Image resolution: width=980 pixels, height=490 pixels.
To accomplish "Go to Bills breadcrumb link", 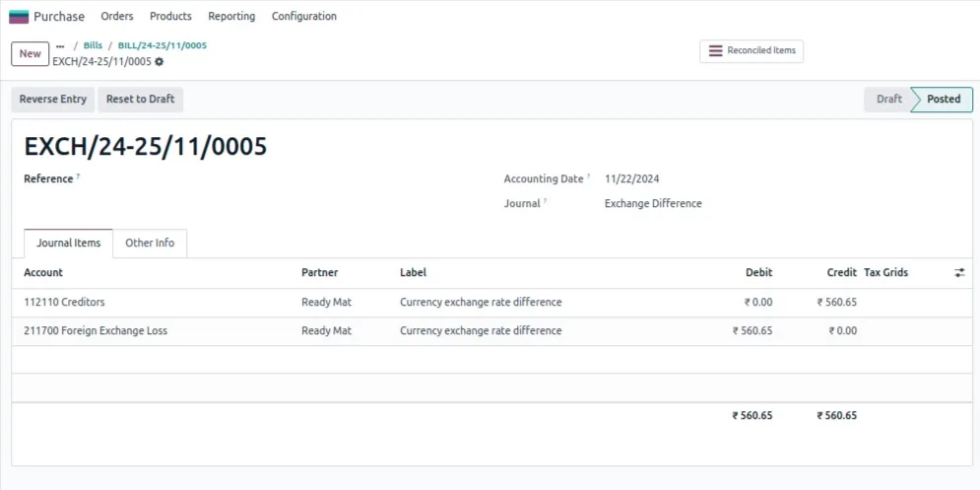I will (x=94, y=45).
